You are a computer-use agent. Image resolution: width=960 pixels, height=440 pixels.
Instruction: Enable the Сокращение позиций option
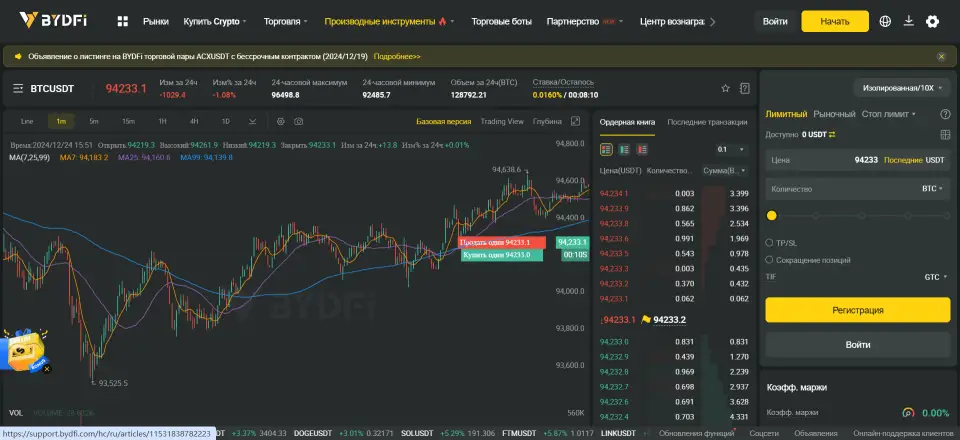tap(769, 260)
